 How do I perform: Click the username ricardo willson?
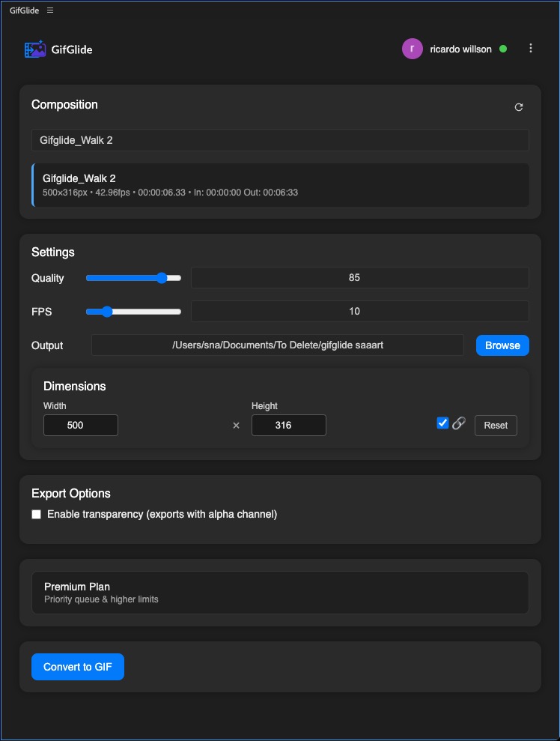pyautogui.click(x=459, y=48)
